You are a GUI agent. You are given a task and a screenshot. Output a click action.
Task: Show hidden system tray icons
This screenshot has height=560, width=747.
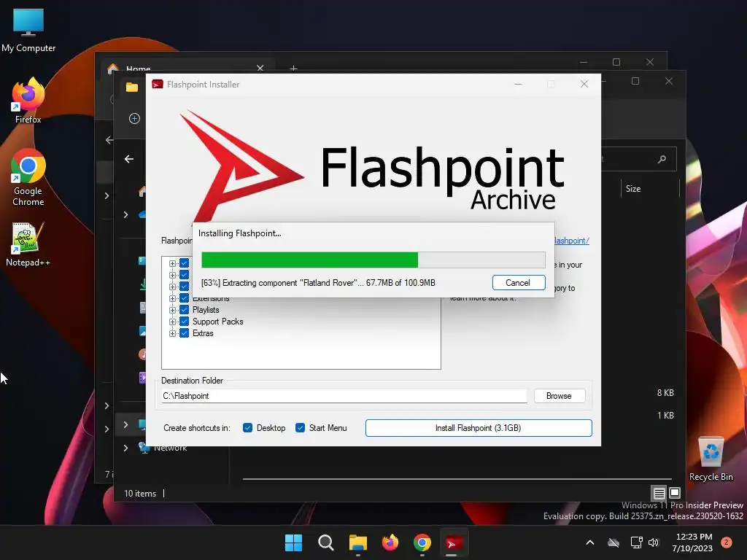(x=589, y=542)
